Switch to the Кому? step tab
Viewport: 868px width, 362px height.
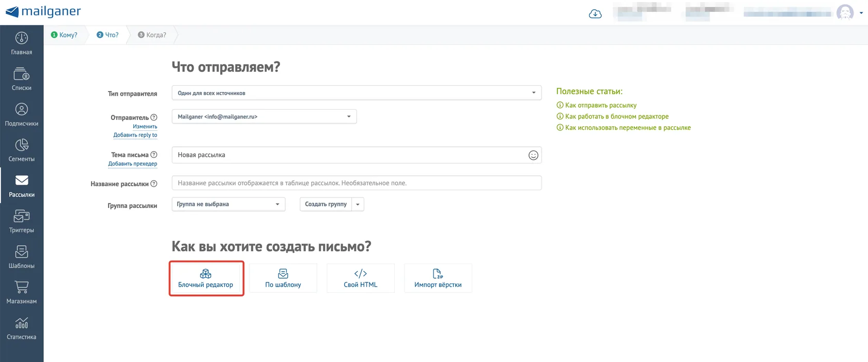point(65,35)
